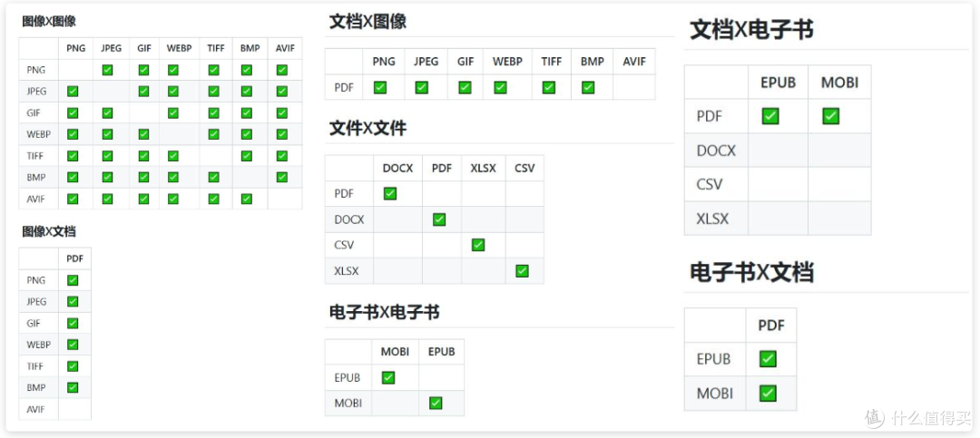The image size is (980, 438).
Task: Click the AVIF-row BMP-column checkmark in 图像X图像
Action: (x=246, y=199)
